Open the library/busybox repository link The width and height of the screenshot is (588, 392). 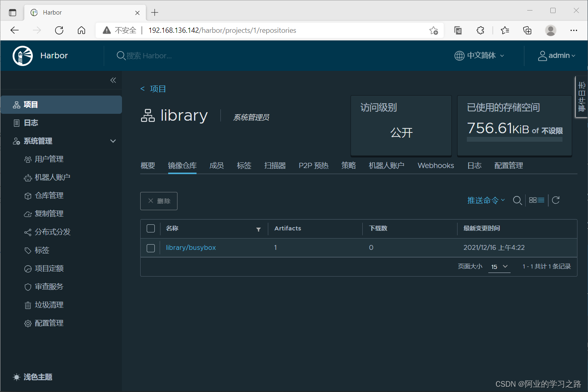tap(191, 247)
